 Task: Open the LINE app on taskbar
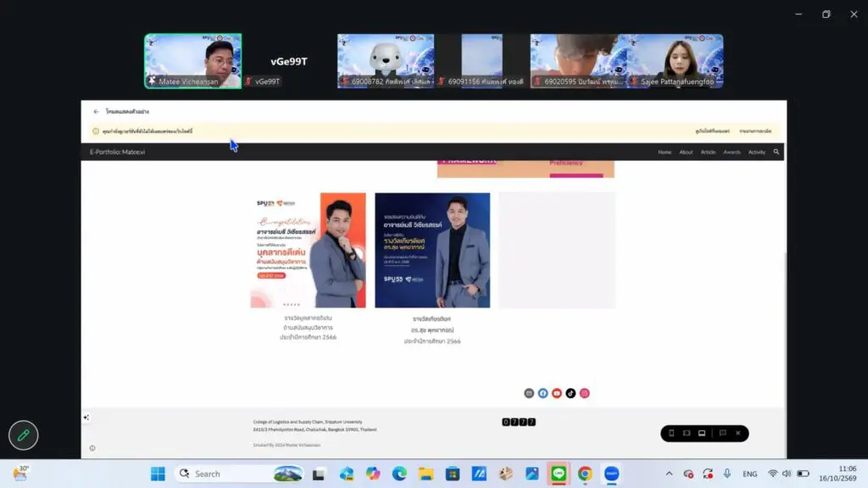click(559, 474)
